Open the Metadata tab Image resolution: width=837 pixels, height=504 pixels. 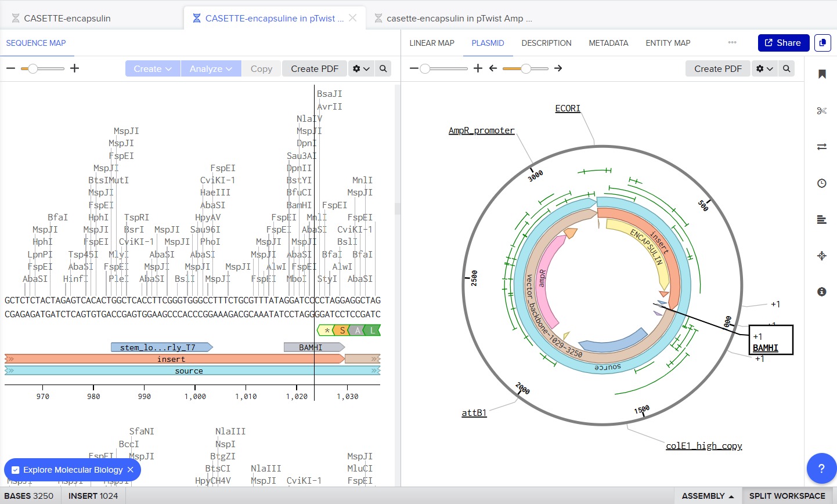click(608, 43)
